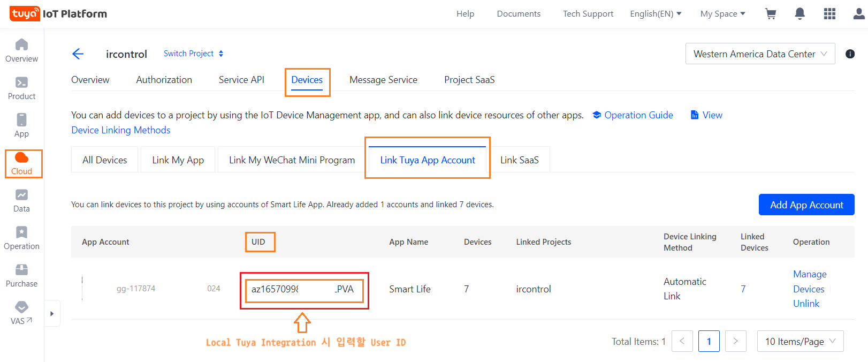This screenshot has width=868, height=362.
Task: Switch to All Devices sub-tab
Action: point(105,160)
